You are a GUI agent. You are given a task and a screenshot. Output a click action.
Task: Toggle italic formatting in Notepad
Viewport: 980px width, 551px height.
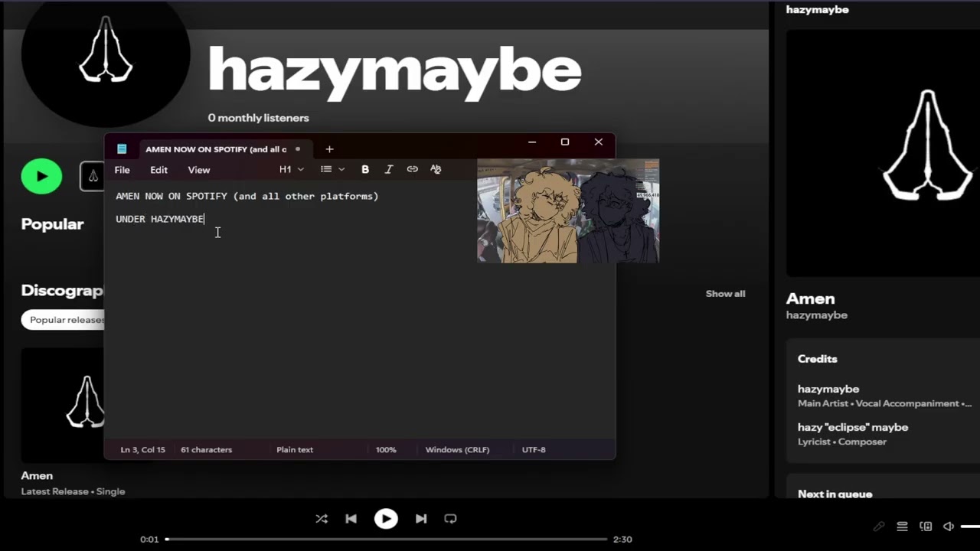point(388,169)
